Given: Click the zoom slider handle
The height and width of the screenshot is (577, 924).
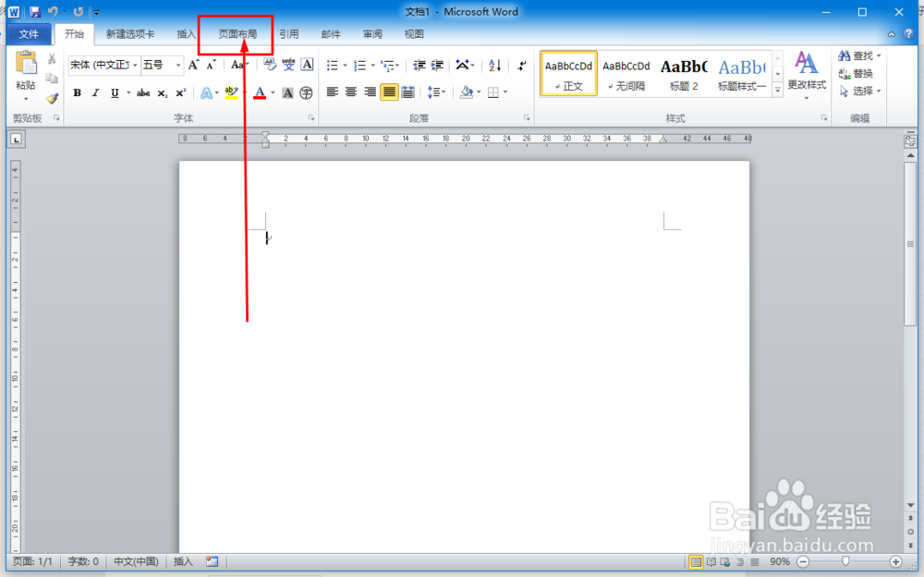Looking at the screenshot, I should tap(845, 561).
